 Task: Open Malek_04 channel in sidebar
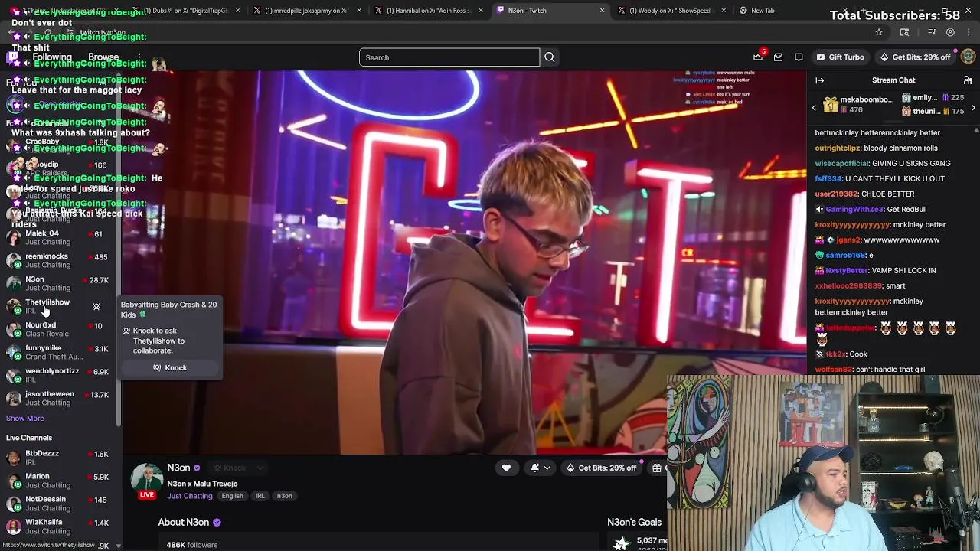coord(57,237)
